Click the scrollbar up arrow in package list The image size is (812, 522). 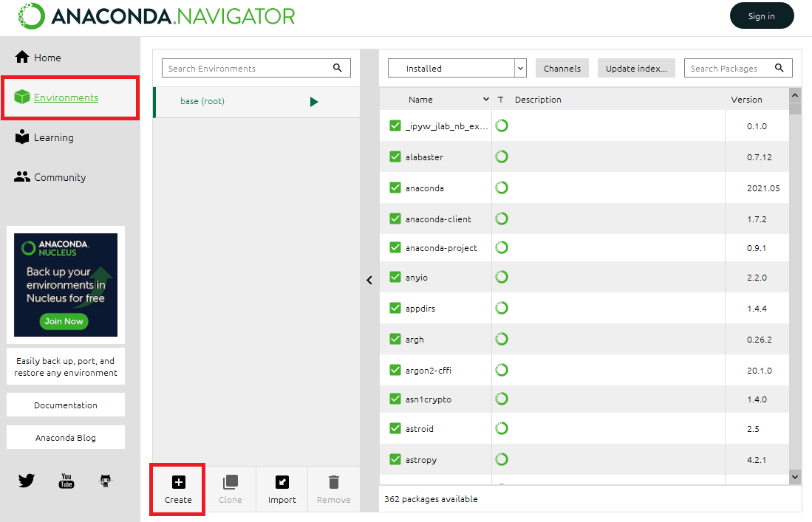[795, 95]
